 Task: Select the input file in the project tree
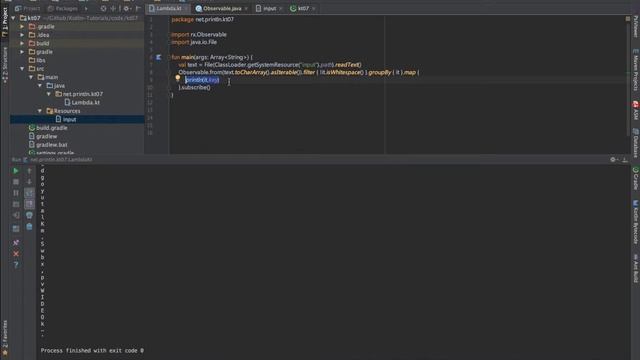point(66,119)
